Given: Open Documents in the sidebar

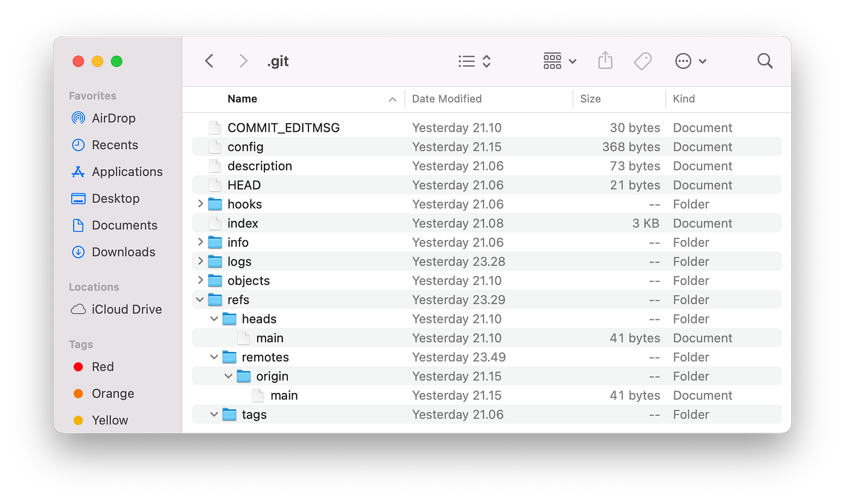Looking at the screenshot, I should pos(114,225).
